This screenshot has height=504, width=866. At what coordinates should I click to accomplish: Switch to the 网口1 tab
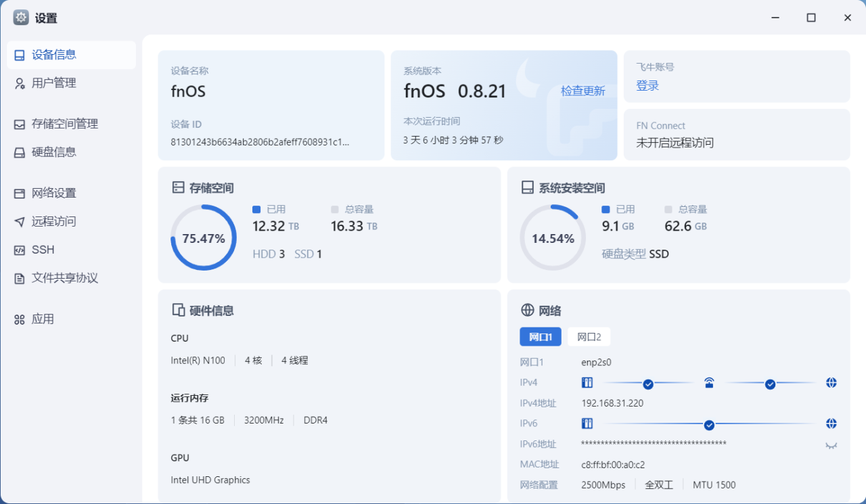point(540,337)
